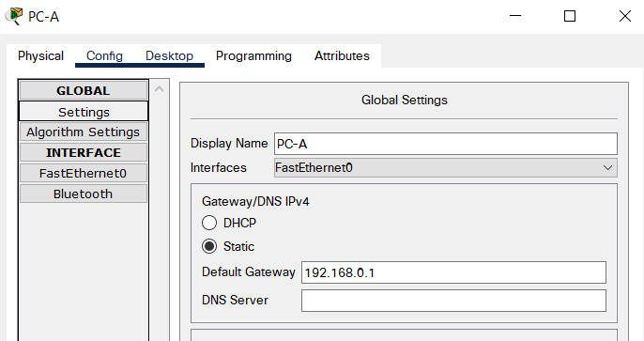Open the Bluetooth interface settings
The height and width of the screenshot is (341, 644).
[84, 194]
